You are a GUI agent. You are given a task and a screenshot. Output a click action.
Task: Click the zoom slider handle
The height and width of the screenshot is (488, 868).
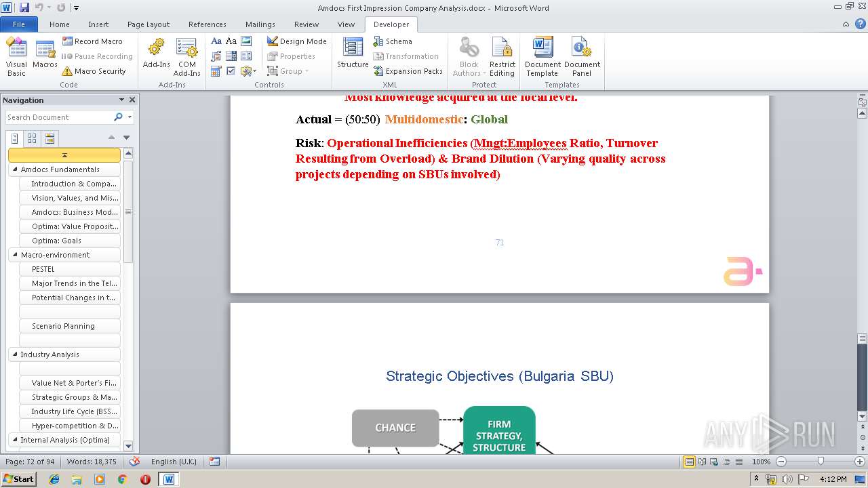821,462
